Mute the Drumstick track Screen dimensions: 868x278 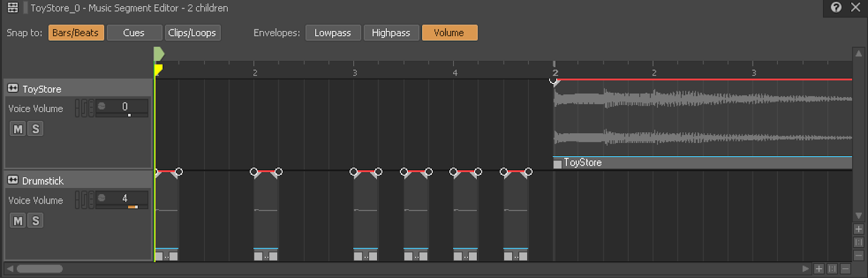pos(18,221)
